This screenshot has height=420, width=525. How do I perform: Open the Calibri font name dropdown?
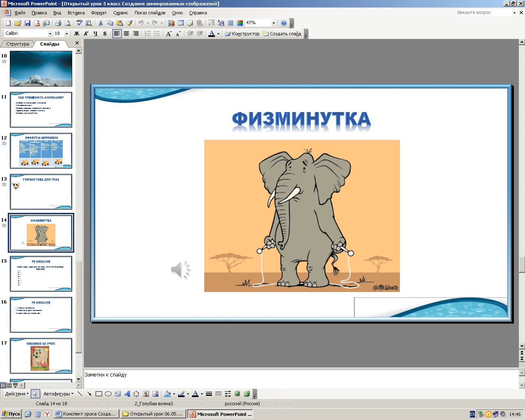pyautogui.click(x=50, y=34)
